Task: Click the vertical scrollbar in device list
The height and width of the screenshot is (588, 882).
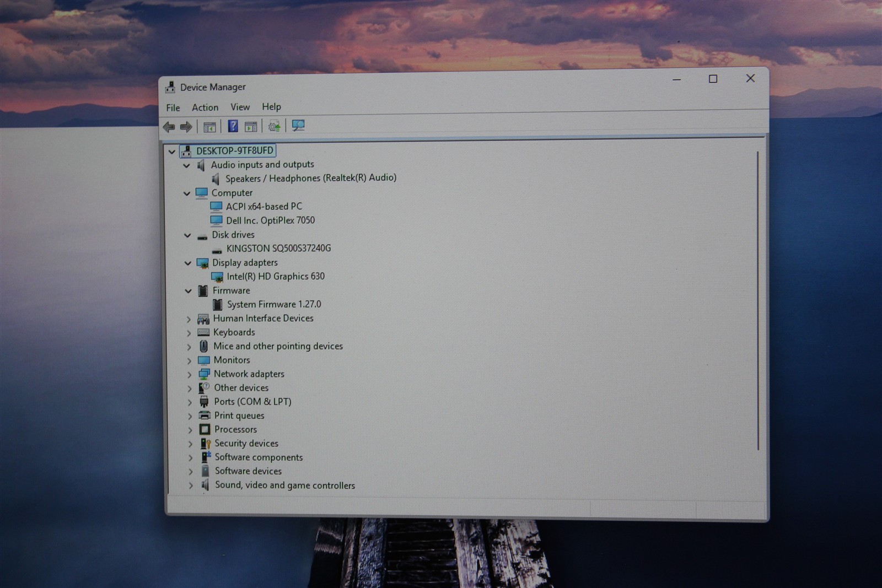Action: click(758, 300)
